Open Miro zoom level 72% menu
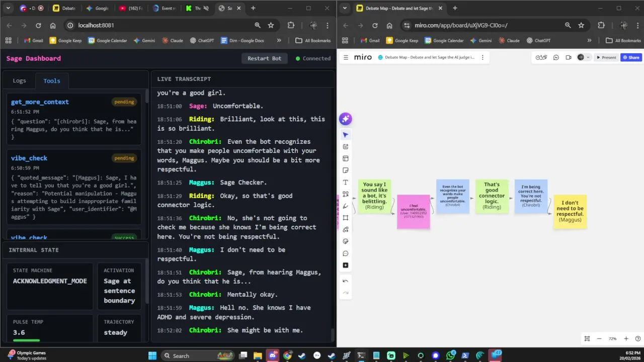The width and height of the screenshot is (644, 362). pyautogui.click(x=612, y=339)
